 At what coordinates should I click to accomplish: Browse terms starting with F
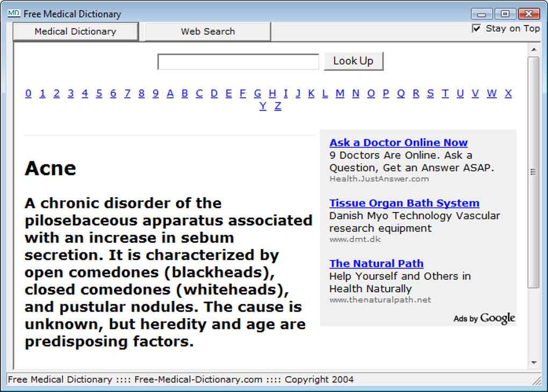(x=242, y=93)
